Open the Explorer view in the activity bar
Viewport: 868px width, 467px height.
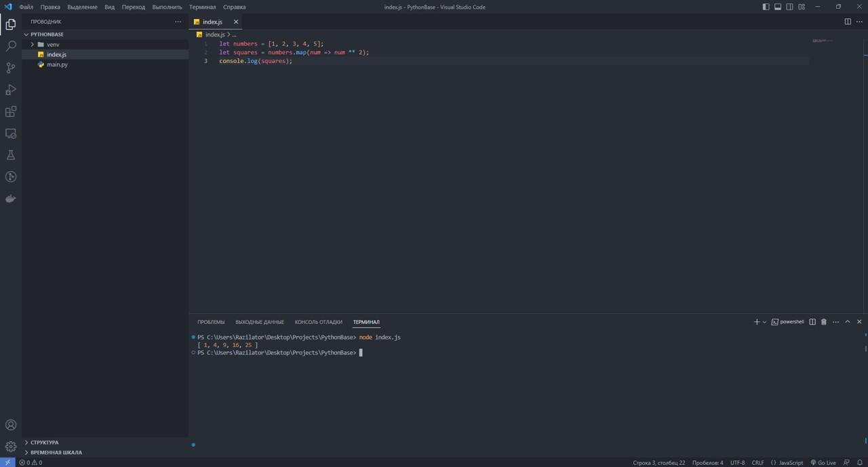(11, 24)
